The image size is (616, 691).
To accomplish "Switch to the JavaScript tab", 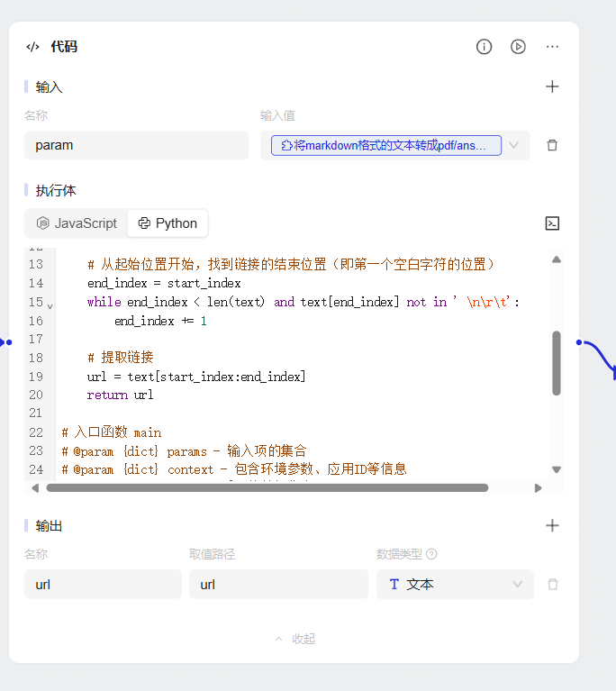I will click(77, 223).
